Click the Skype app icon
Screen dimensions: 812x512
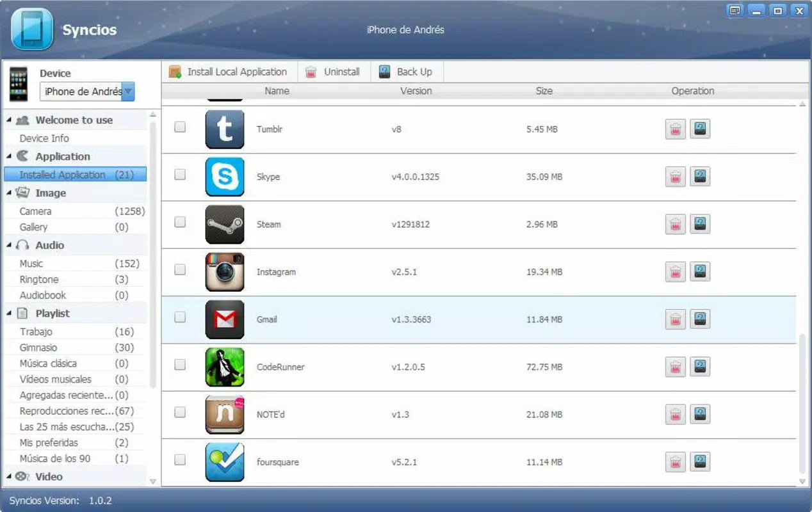[225, 177]
